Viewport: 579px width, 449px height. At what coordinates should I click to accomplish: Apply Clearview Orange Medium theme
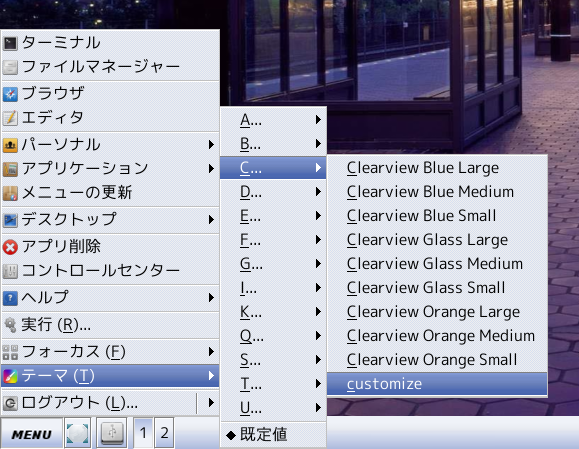point(437,336)
